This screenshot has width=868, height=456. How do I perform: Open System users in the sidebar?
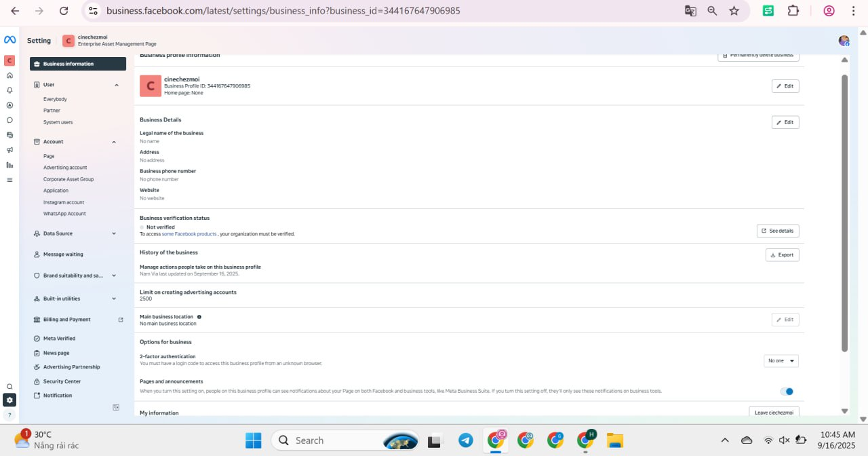(x=58, y=122)
